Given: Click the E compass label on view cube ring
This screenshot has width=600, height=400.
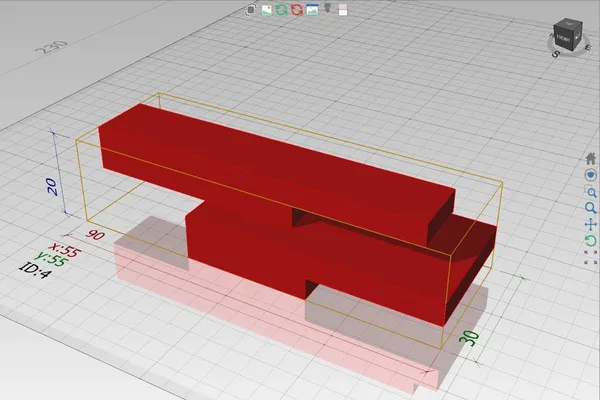Looking at the screenshot, I should coord(588,48).
